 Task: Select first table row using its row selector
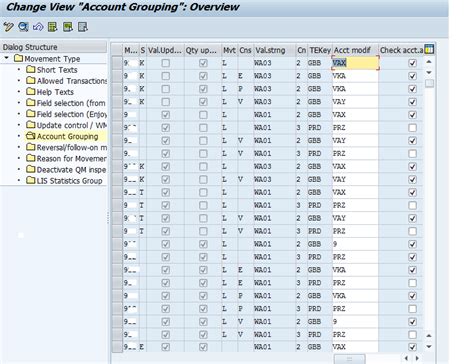click(x=117, y=63)
